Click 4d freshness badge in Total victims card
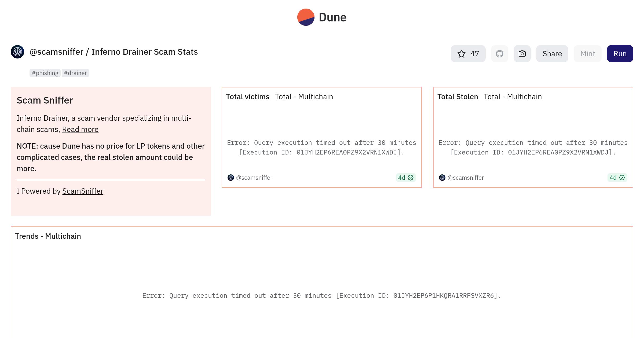The width and height of the screenshot is (644, 338). pyautogui.click(x=406, y=178)
